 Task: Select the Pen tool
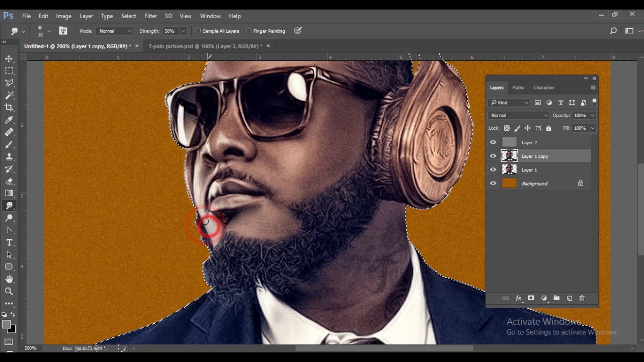[9, 230]
